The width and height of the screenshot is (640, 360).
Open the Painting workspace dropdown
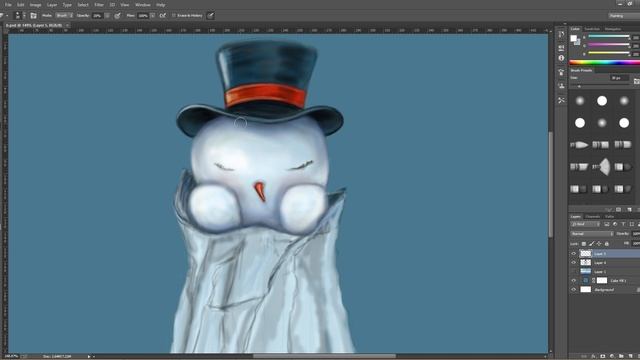coord(624,16)
